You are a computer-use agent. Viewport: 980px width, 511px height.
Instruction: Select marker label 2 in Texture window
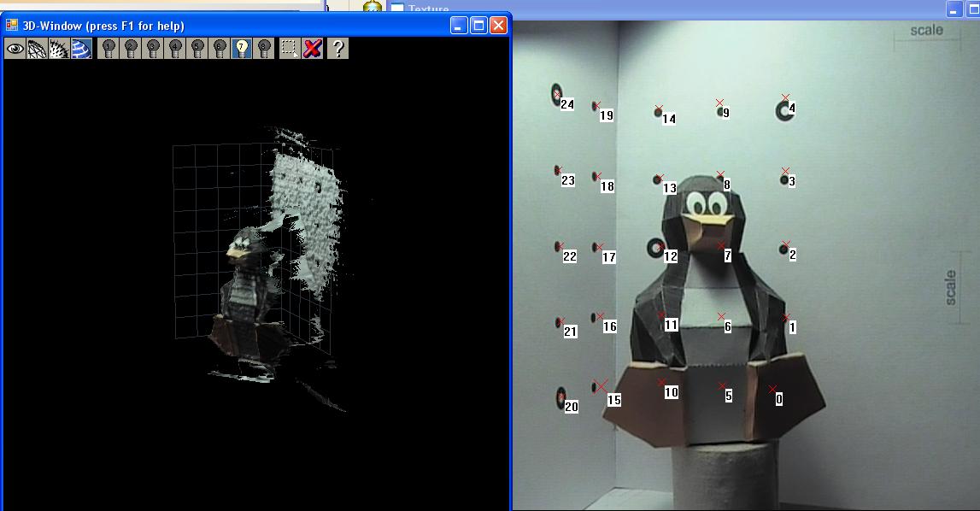pyautogui.click(x=793, y=255)
